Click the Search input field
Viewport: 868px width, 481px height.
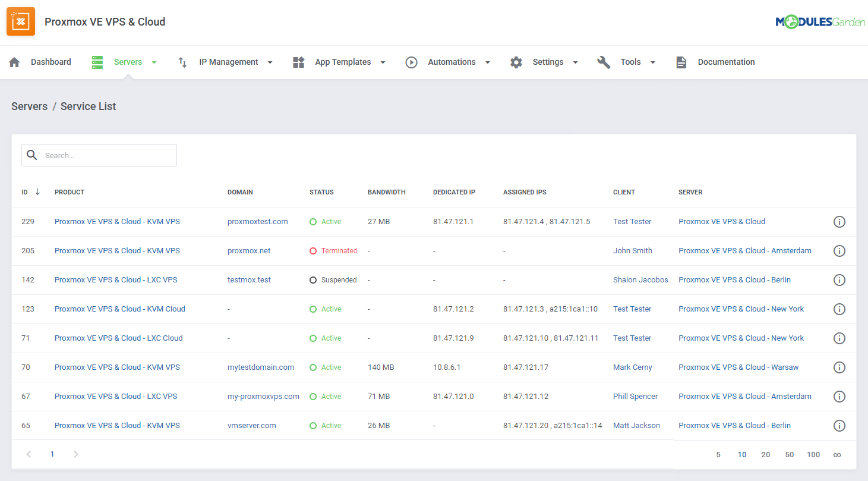(x=99, y=155)
